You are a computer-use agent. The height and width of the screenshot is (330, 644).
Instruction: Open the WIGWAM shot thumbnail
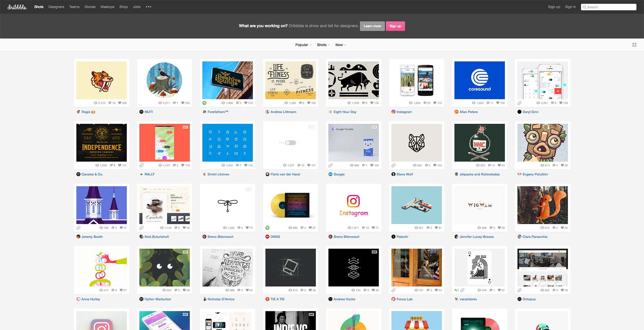480,205
